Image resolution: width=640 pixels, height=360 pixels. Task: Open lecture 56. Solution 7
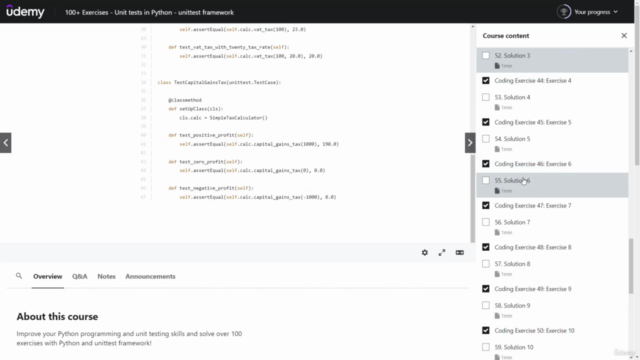click(512, 222)
